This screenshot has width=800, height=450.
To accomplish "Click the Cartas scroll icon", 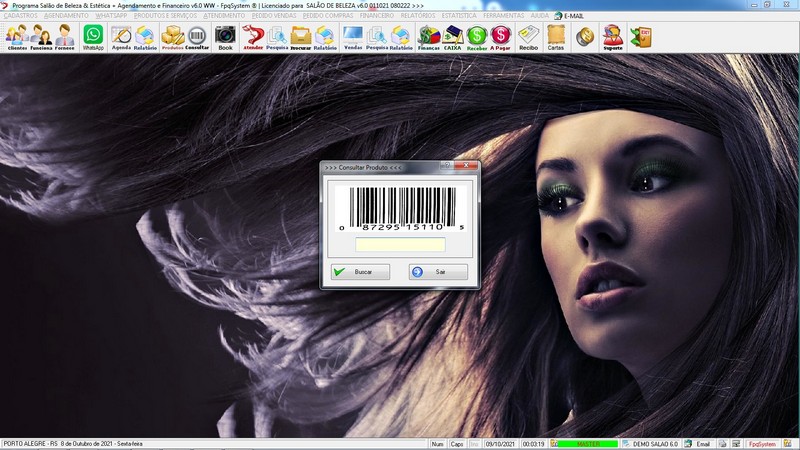I will click(555, 37).
